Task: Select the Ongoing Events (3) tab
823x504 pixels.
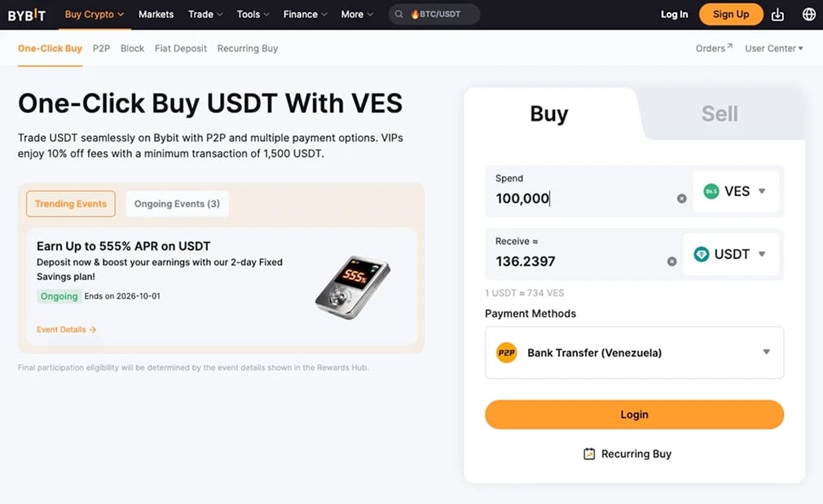Action: tap(177, 204)
